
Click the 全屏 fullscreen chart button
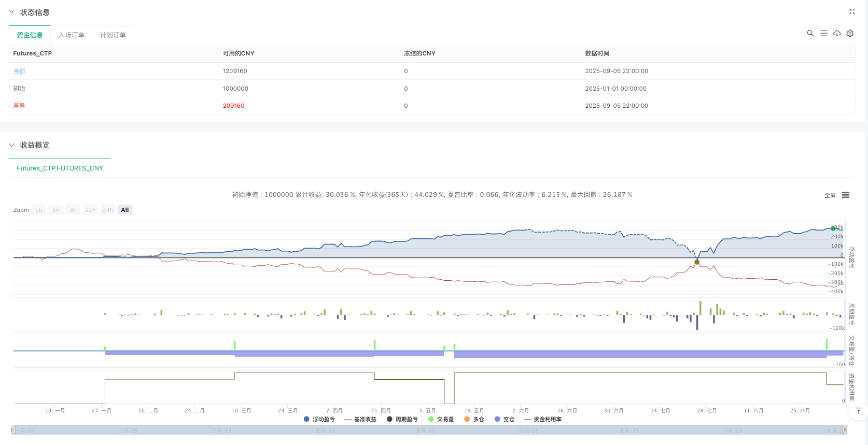(x=830, y=195)
